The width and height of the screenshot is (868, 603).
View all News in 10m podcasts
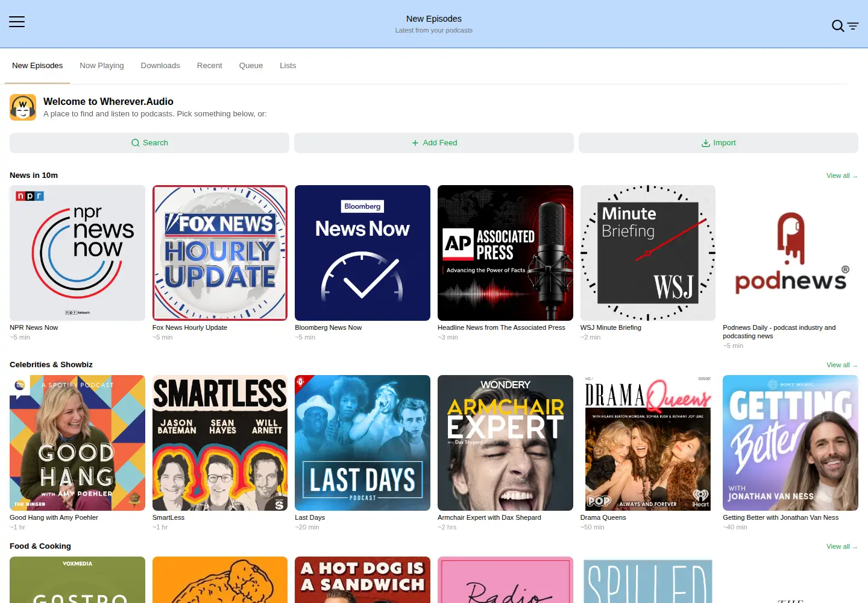841,175
